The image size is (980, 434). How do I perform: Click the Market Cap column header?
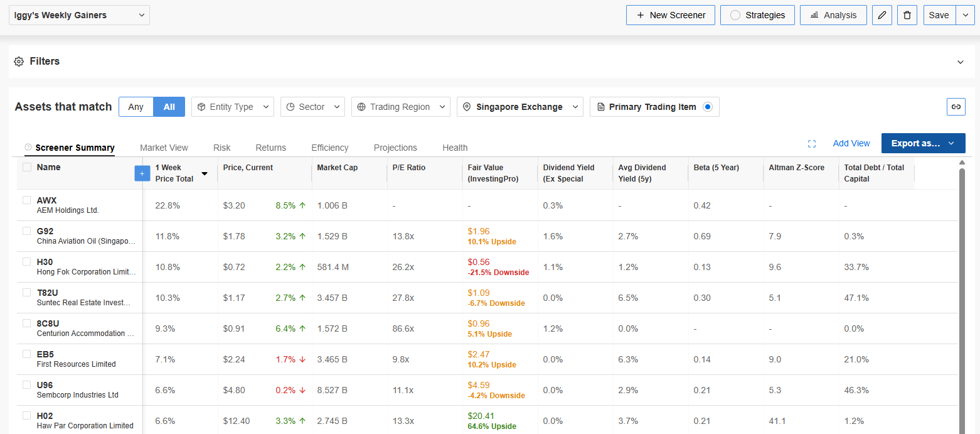(x=338, y=168)
